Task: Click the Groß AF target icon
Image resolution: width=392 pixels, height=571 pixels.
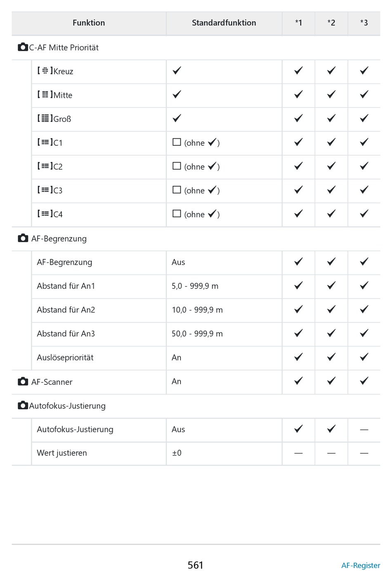Action: pos(45,118)
